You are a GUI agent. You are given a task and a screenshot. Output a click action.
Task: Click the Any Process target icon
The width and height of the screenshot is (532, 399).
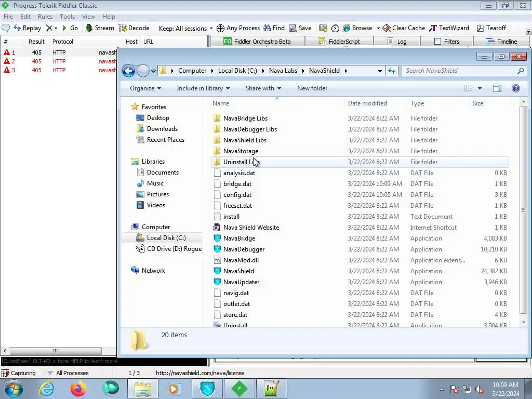coord(220,28)
